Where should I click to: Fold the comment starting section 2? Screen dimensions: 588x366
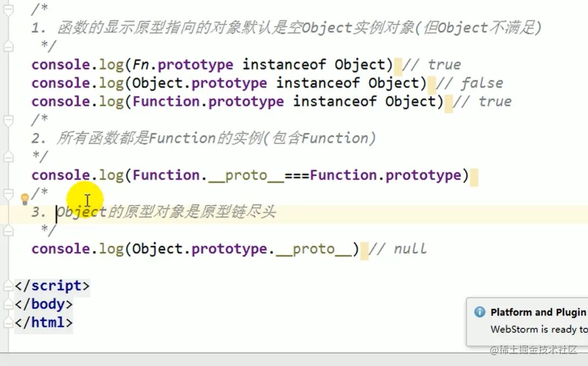[8, 120]
